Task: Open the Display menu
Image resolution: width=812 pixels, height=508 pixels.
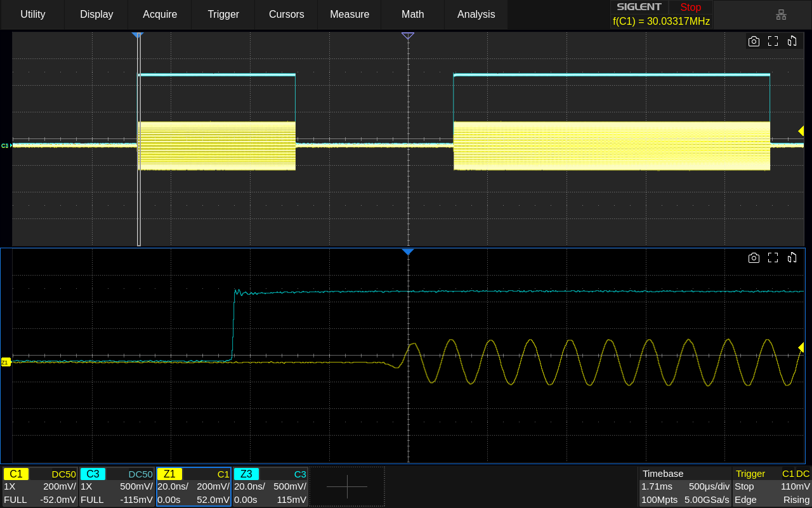Action: pyautogui.click(x=96, y=14)
